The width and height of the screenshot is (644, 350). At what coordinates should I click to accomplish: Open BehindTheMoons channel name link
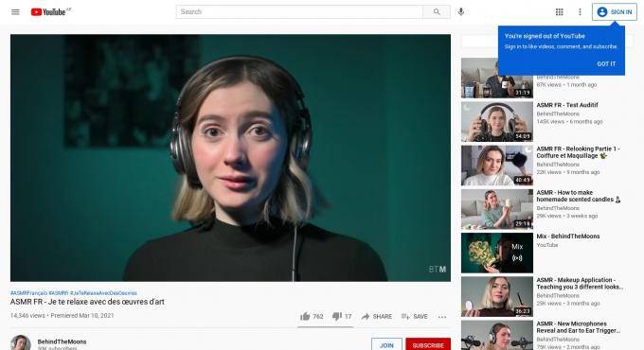(62, 341)
